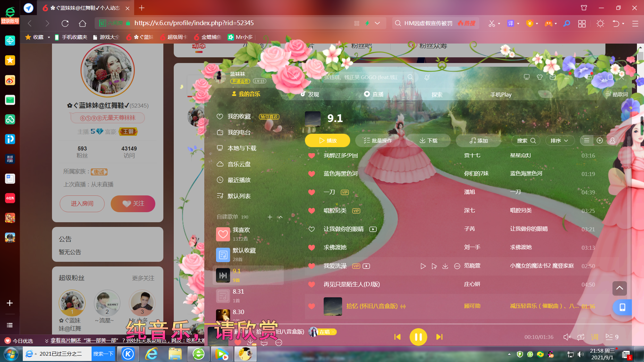Open 本地与下载 in the sidebar
The height and width of the screenshot is (362, 644).
coord(241,148)
